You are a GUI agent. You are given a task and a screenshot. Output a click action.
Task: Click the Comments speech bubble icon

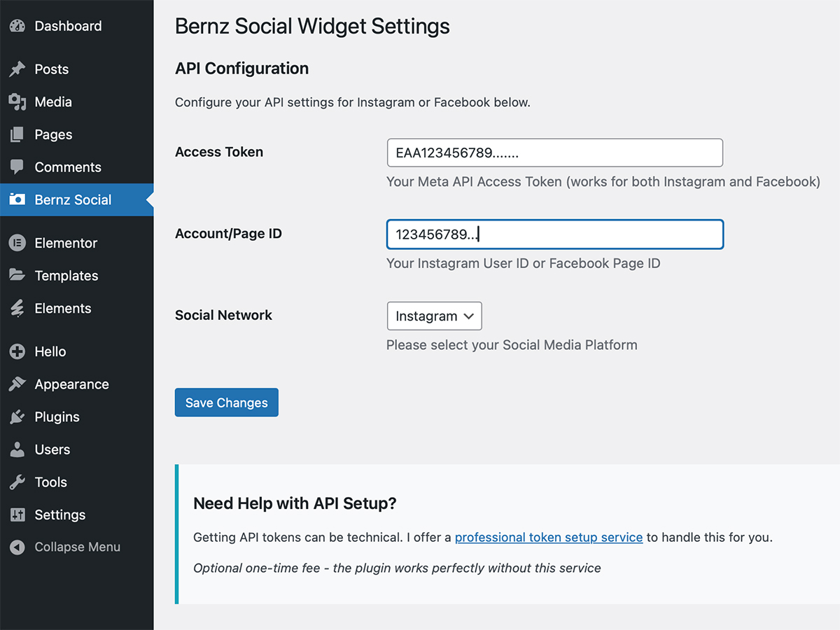click(17, 167)
